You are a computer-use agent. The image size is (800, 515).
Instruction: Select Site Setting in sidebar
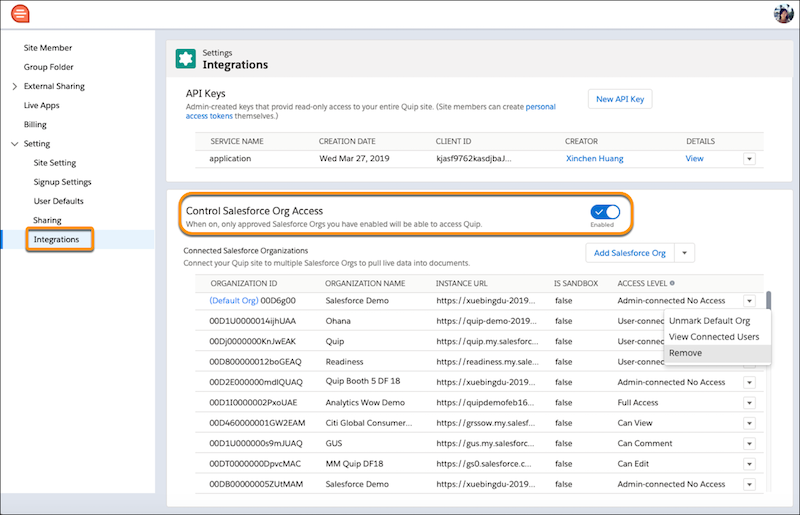(x=55, y=163)
